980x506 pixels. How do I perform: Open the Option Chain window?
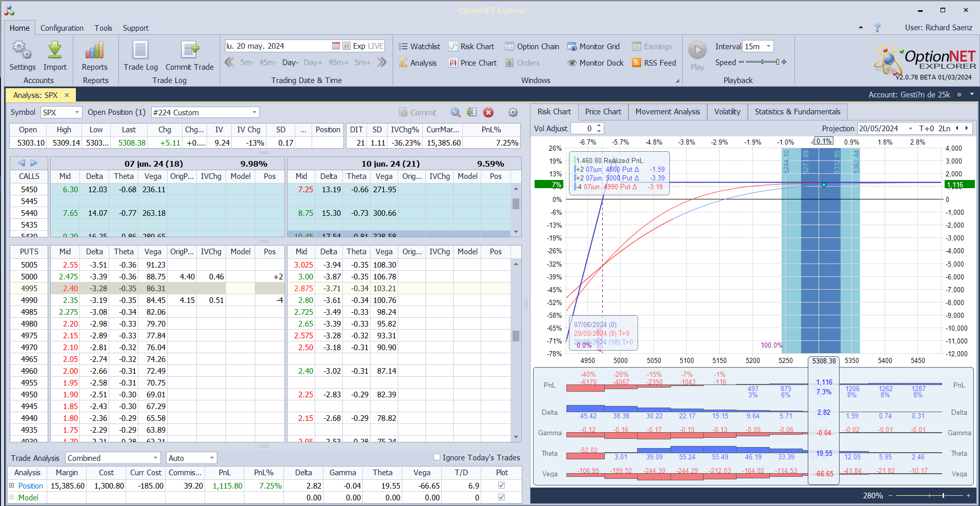532,47
